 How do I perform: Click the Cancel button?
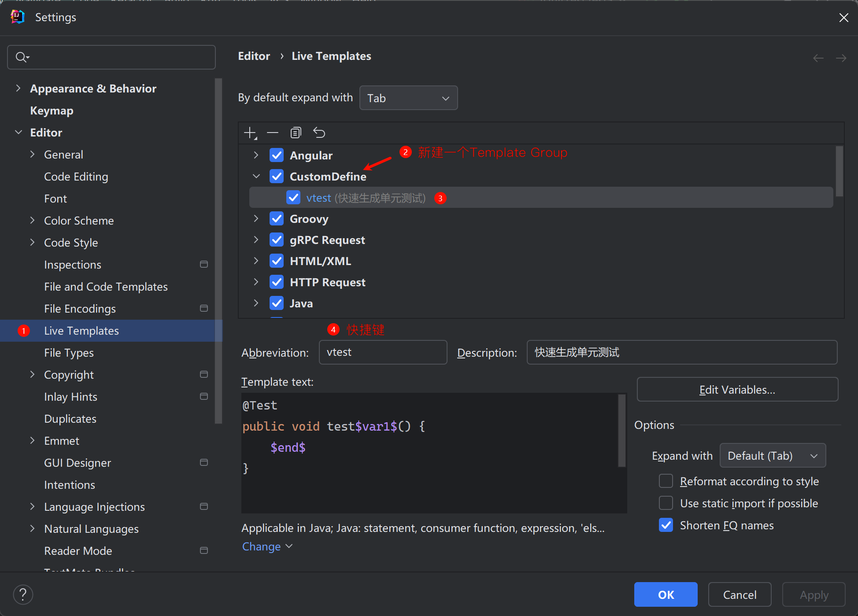740,594
